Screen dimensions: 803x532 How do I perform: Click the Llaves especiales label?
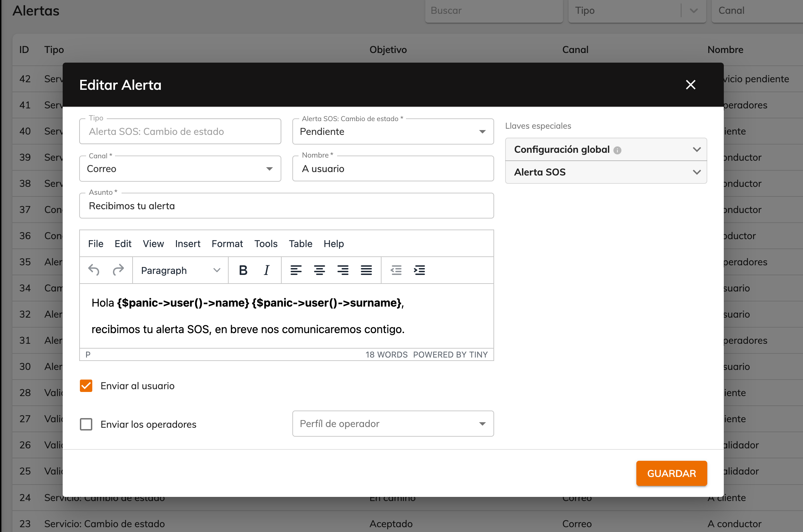point(538,126)
